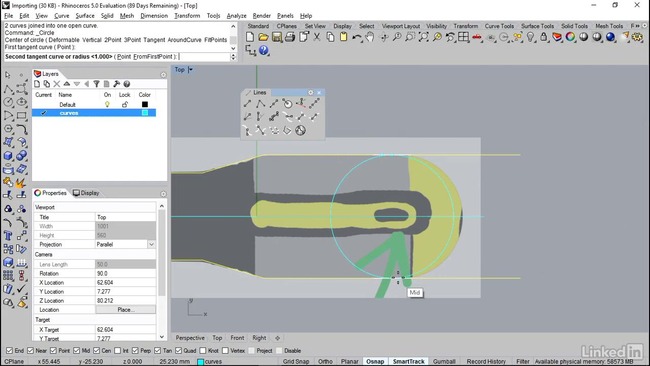650x366 pixels.
Task: Toggle the Mid osnap checkbox
Action: point(76,351)
